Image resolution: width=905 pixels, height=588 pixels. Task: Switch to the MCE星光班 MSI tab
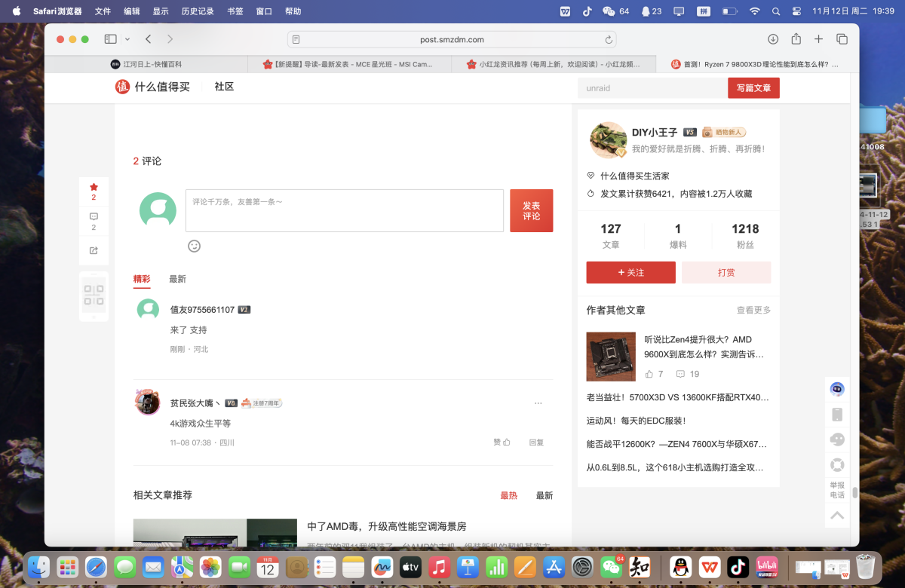[348, 64]
